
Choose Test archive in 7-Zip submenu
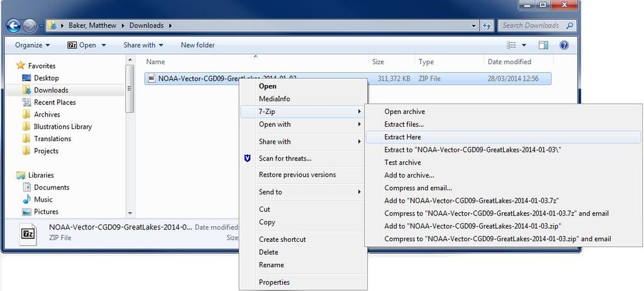click(x=503, y=163)
